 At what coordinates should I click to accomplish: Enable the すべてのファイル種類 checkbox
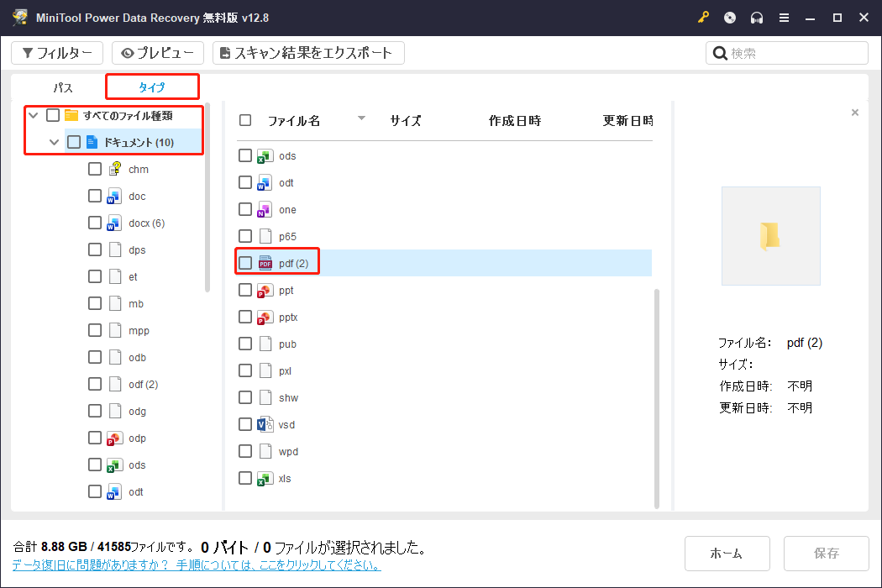[52, 114]
